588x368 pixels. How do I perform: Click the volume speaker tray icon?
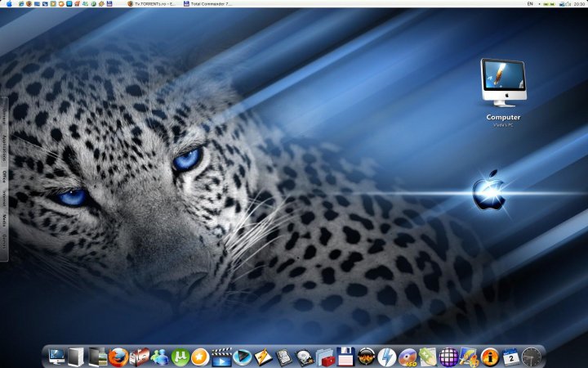click(568, 4)
